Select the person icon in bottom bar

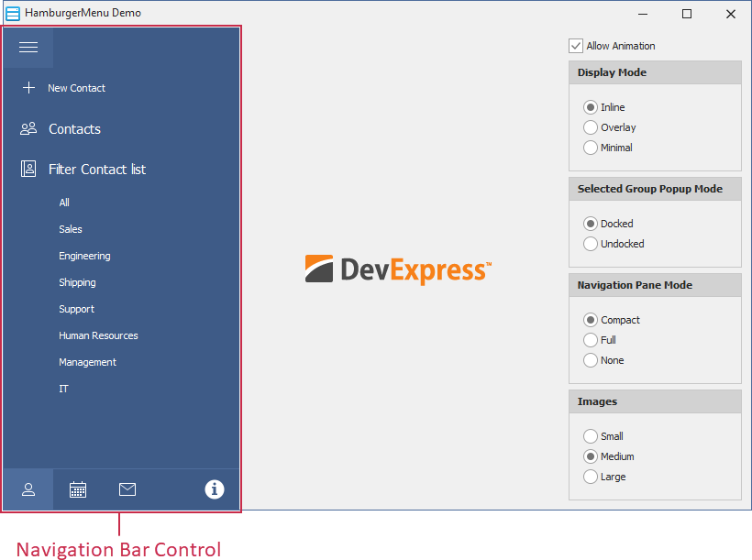pyautogui.click(x=28, y=489)
